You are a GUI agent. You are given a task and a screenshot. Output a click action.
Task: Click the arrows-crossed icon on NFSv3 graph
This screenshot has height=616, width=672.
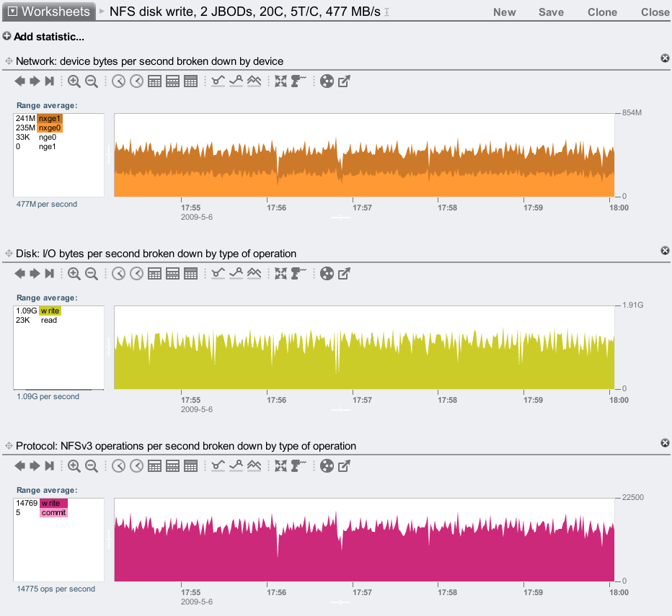[281, 466]
